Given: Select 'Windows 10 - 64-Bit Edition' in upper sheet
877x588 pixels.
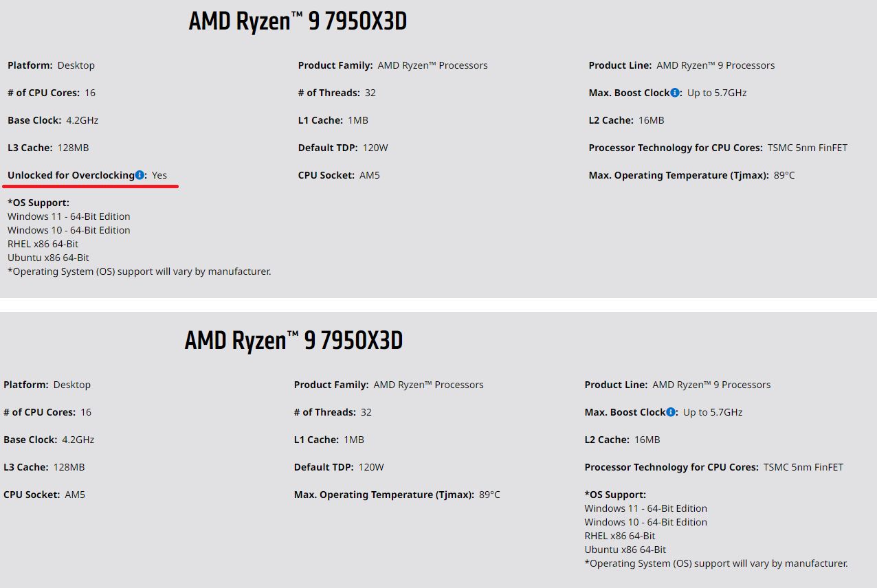Looking at the screenshot, I should point(69,230).
